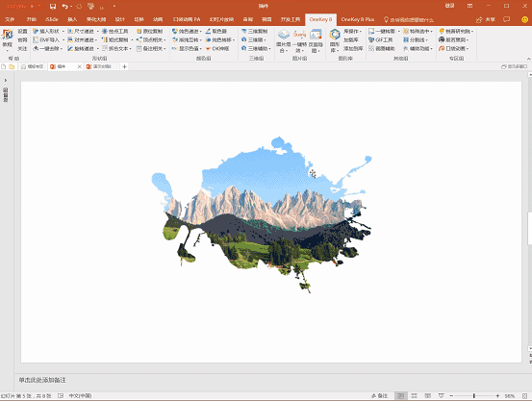Click the Save icon in quick access toolbar
The height and width of the screenshot is (401, 532).
point(53,6)
